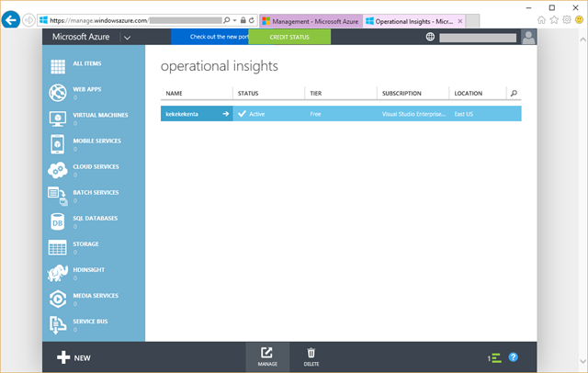Open the All Items grid icon
This screenshot has height=373, width=588.
click(x=58, y=67)
